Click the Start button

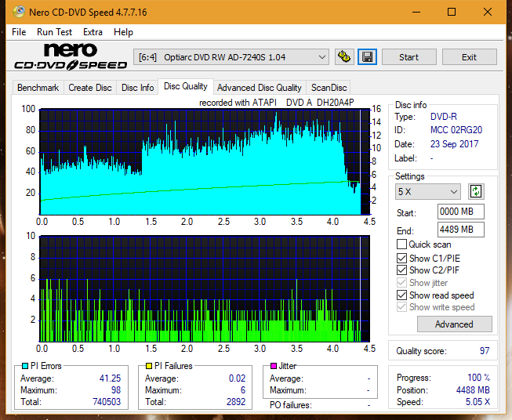(x=409, y=57)
